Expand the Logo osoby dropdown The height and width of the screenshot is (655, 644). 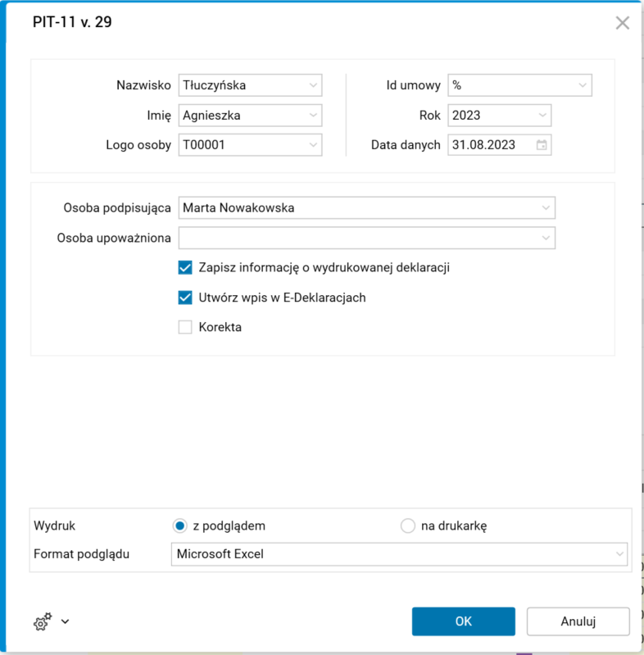313,145
